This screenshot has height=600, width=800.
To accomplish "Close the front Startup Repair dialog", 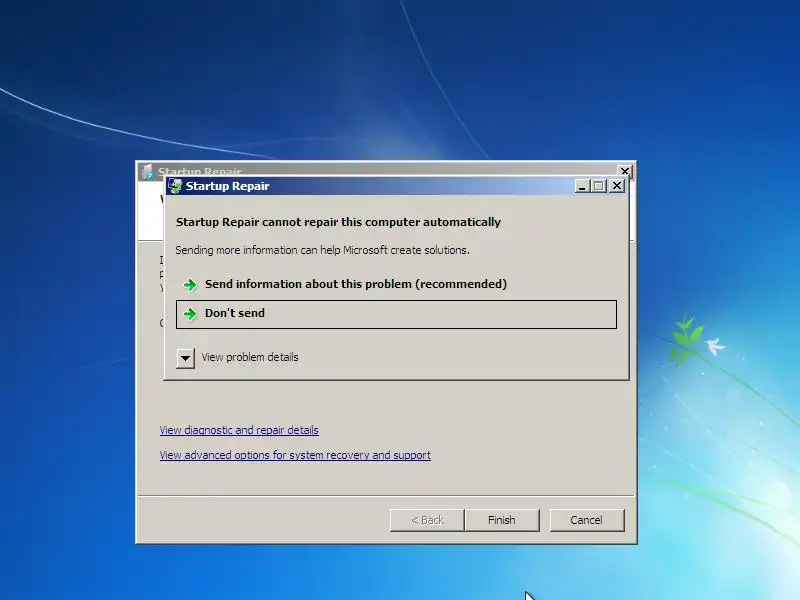I will coord(617,186).
